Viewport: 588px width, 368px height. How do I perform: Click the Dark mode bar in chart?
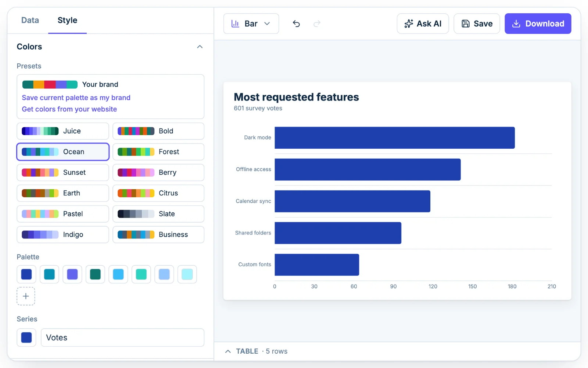point(395,138)
